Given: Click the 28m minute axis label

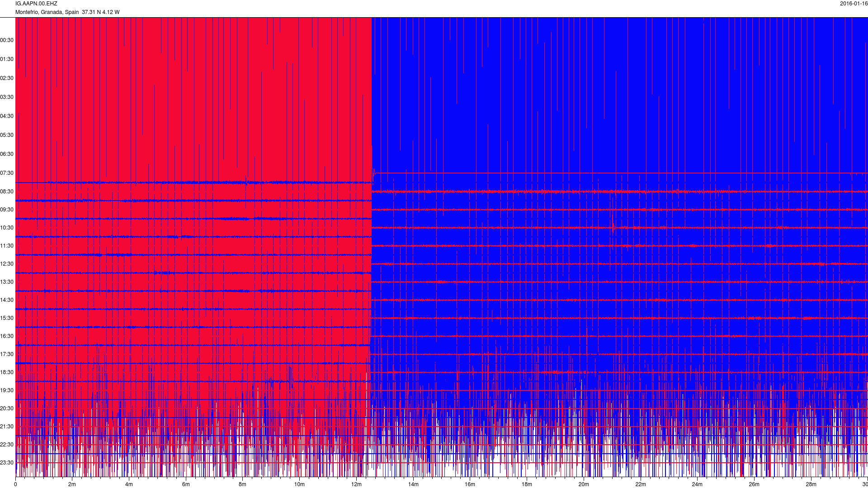Looking at the screenshot, I should [x=811, y=484].
